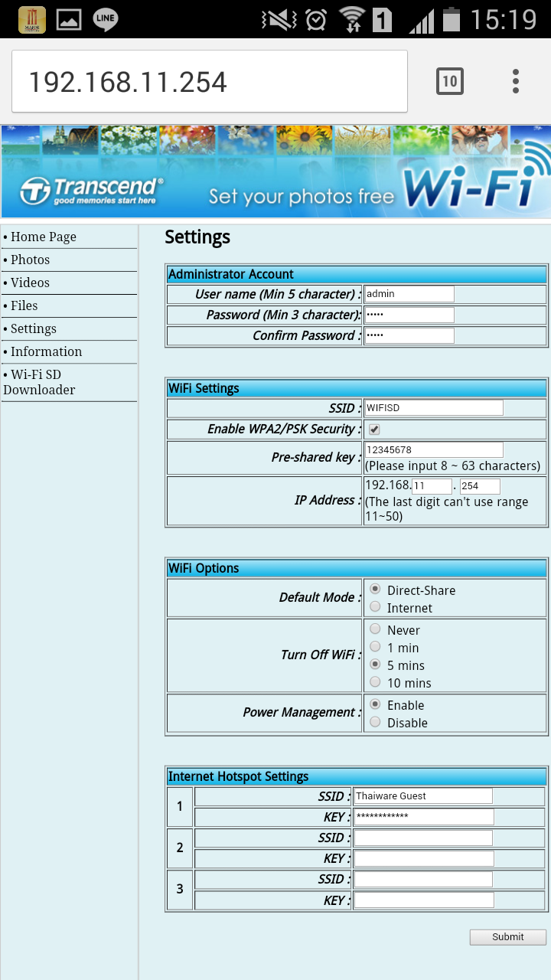The height and width of the screenshot is (980, 551).
Task: Tap the vibrate mode status icon
Action: point(279,19)
